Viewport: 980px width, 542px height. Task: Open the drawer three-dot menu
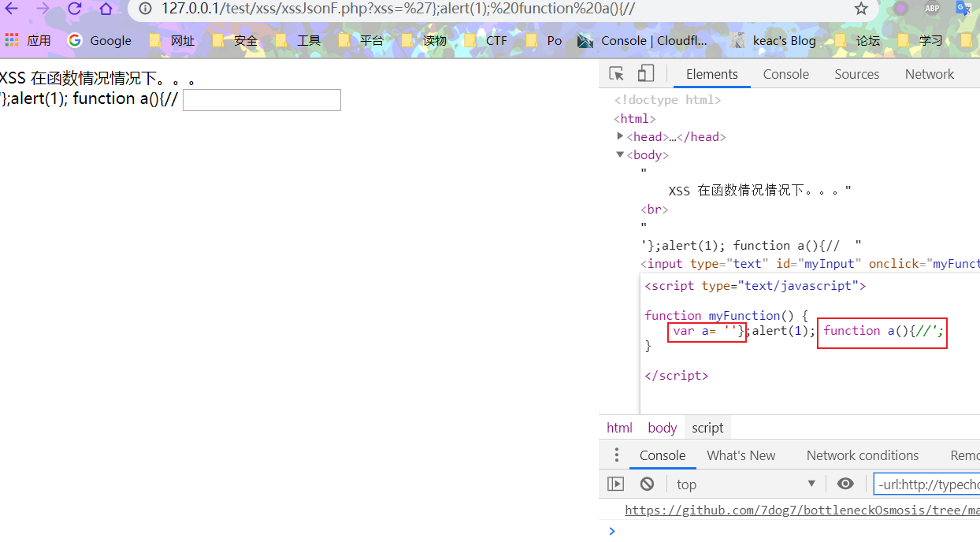617,455
